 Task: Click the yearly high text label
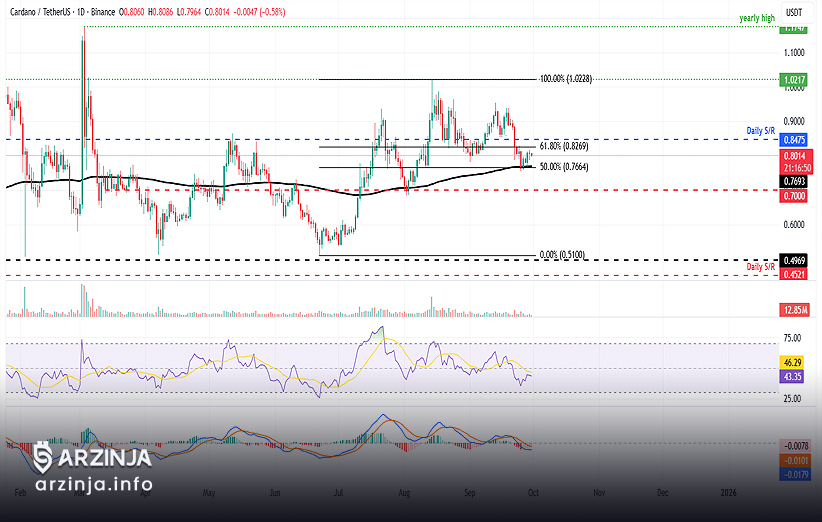(757, 18)
